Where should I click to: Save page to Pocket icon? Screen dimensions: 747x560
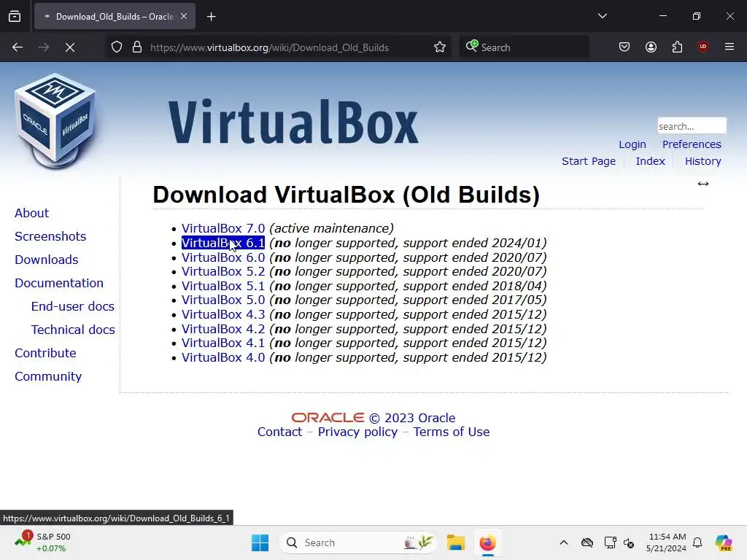(x=624, y=47)
